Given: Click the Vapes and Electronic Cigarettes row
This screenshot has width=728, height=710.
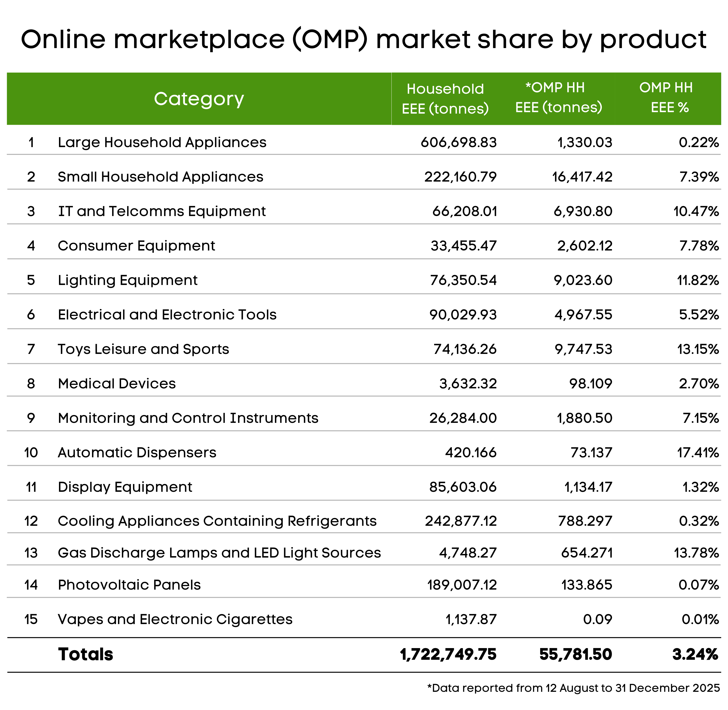Looking at the screenshot, I should (175, 619).
